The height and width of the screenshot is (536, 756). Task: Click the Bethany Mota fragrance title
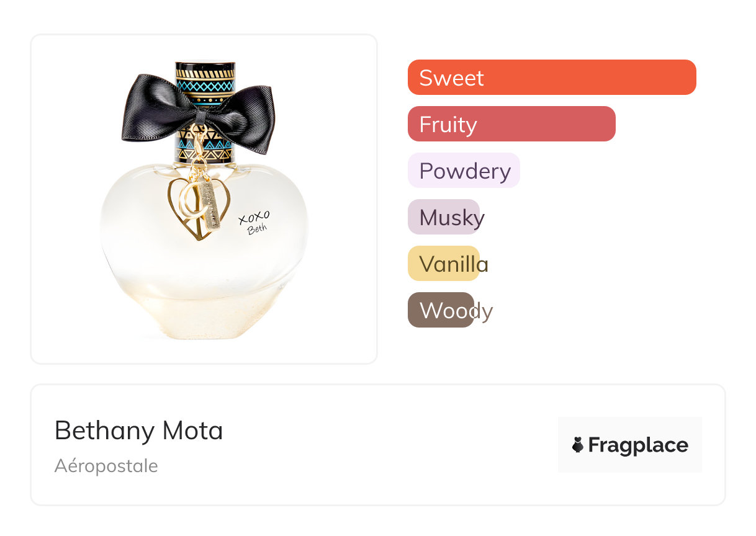138,431
